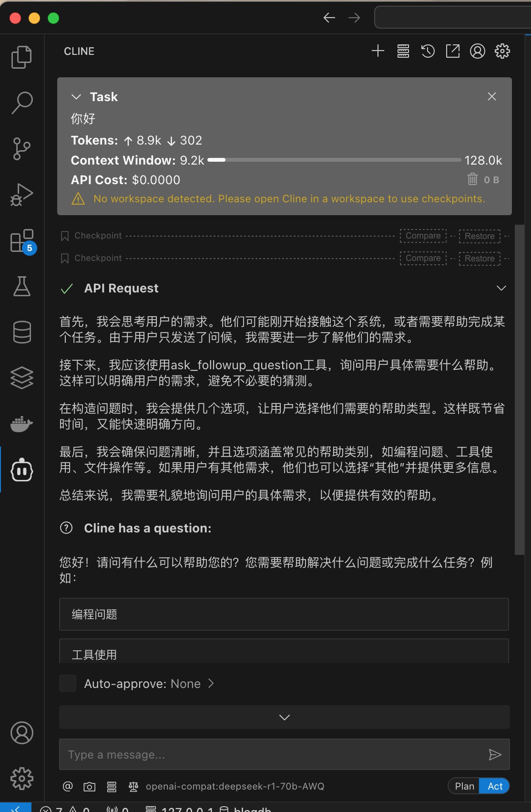Go back with the left arrow
531x812 pixels.
click(x=329, y=18)
